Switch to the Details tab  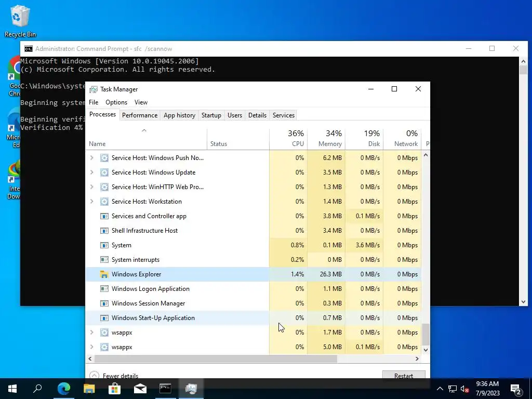coord(258,115)
